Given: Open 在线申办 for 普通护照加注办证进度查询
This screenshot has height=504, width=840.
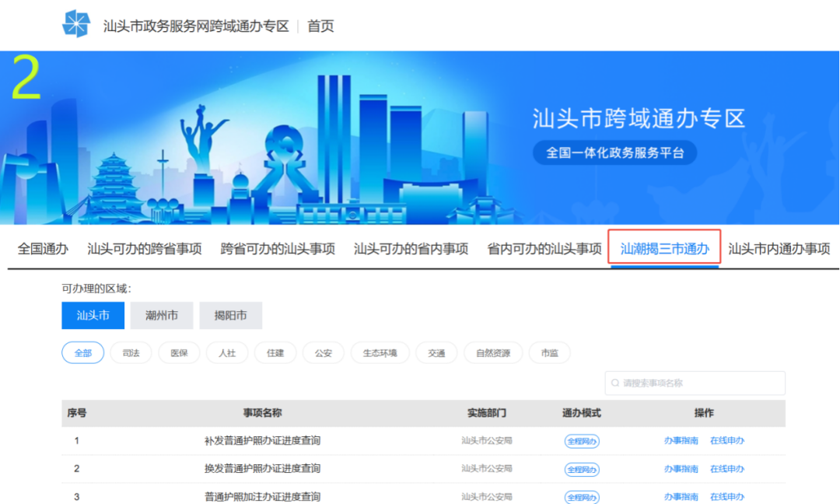Looking at the screenshot, I should tap(727, 496).
